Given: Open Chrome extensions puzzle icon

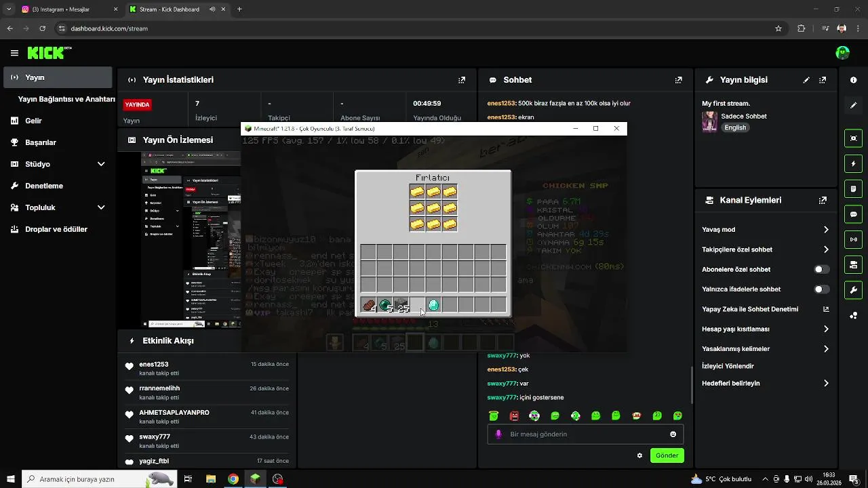Looking at the screenshot, I should click(x=802, y=28).
